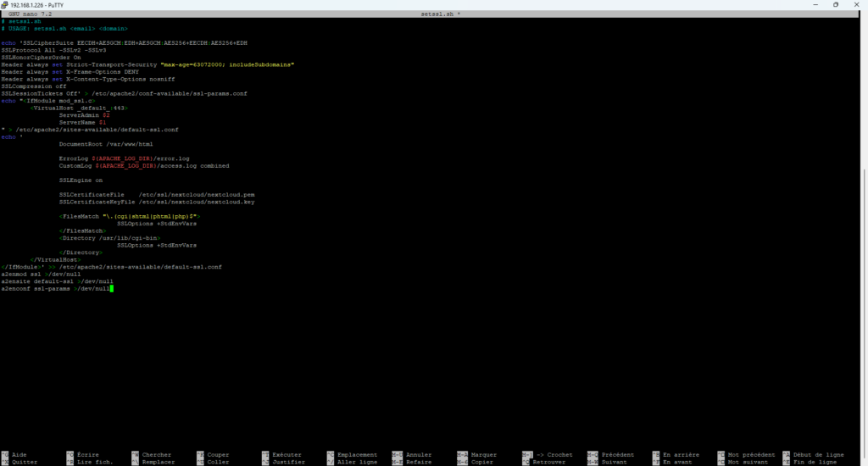
Task: Click the 'Écrire' write-out shortcut label
Action: click(87, 455)
